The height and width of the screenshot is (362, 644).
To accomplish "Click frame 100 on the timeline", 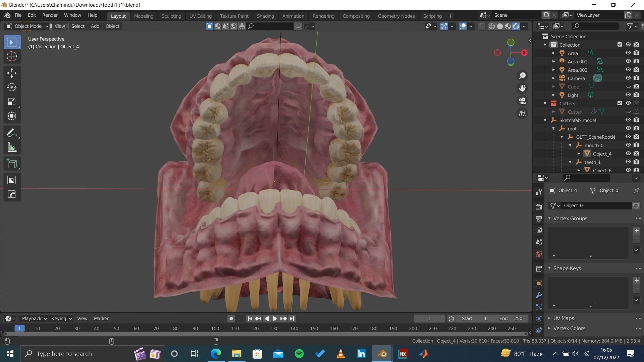I will click(x=215, y=328).
